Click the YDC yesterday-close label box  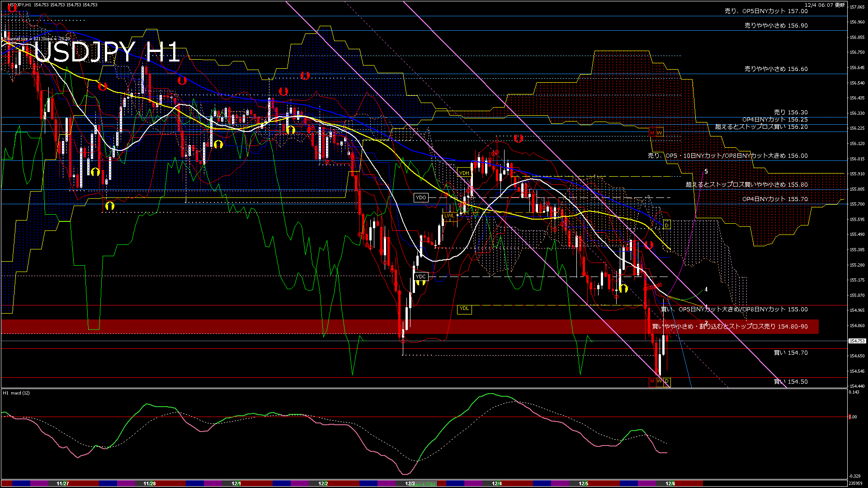point(420,277)
